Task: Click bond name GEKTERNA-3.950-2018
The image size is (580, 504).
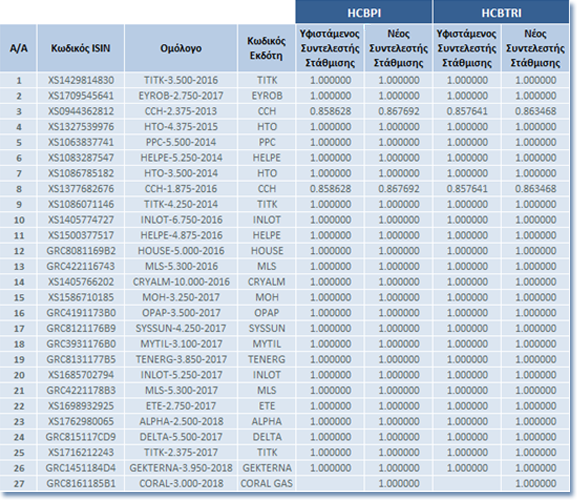Action: (181, 469)
